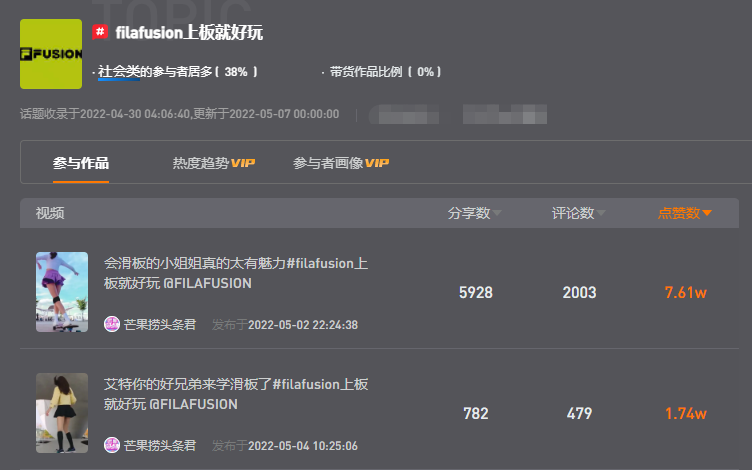Image resolution: width=752 pixels, height=470 pixels.
Task: Open video title 会滑板的小姐姐真的太有魅力
Action: tap(236, 273)
